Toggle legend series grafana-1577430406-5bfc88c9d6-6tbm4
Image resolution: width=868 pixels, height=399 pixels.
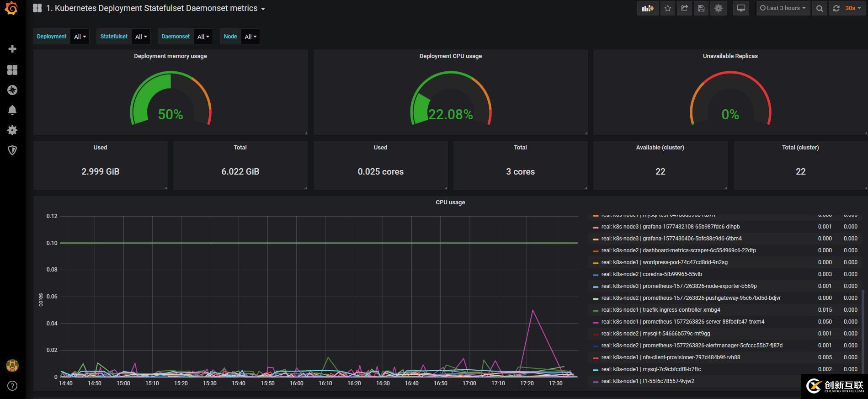671,239
